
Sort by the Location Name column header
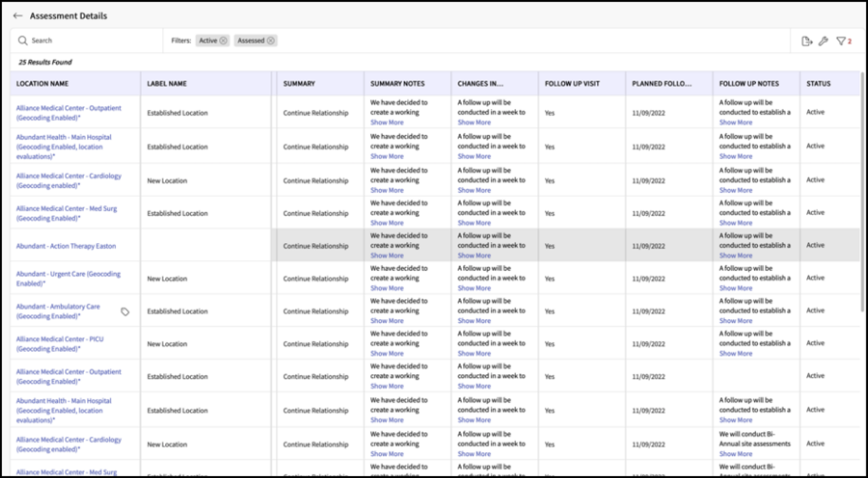42,84
